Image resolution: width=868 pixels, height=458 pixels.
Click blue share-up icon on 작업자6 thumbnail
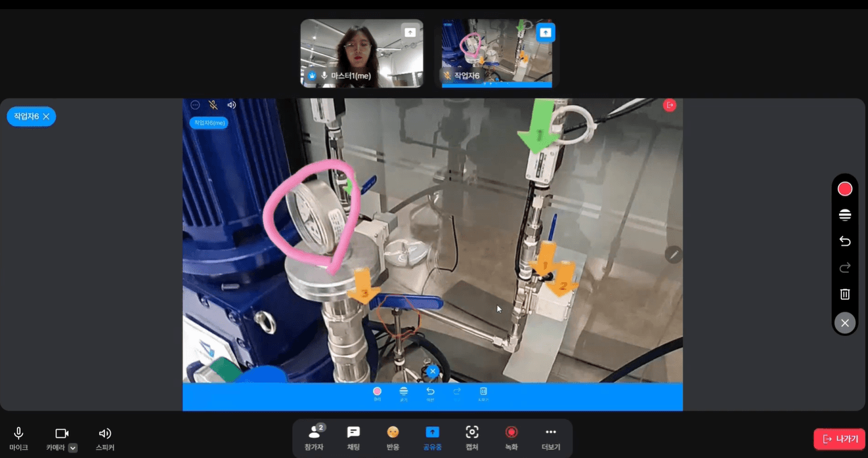pyautogui.click(x=546, y=32)
